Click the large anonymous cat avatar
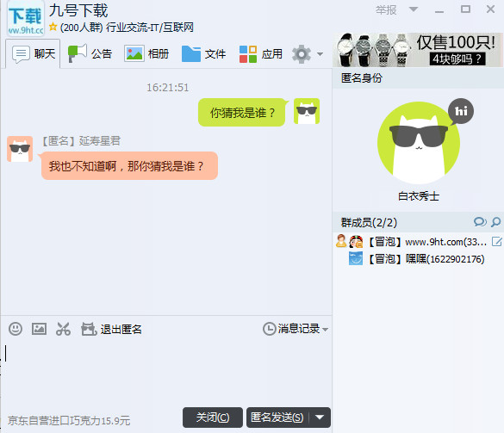 419,143
